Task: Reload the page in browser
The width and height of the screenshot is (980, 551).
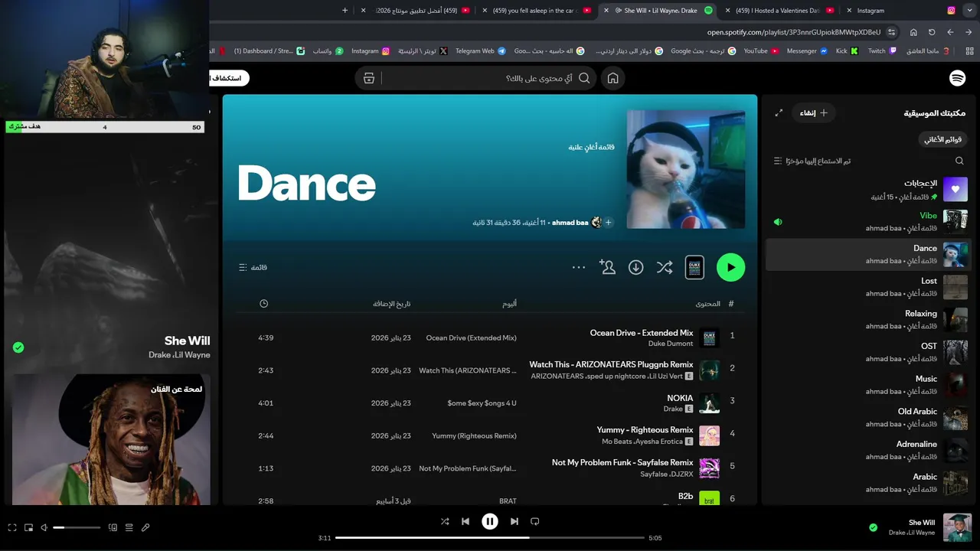Action: [x=932, y=32]
